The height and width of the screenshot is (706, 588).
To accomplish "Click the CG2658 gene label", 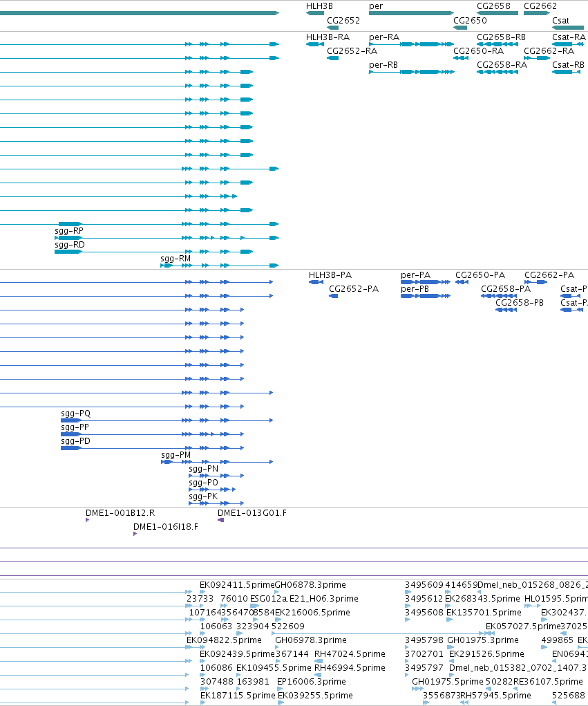I will tap(493, 6).
